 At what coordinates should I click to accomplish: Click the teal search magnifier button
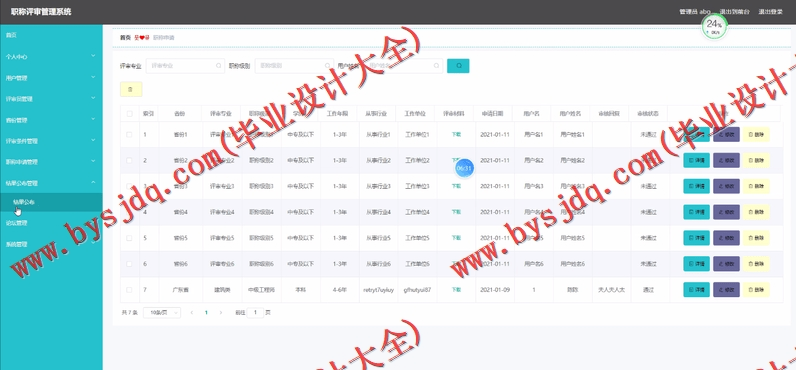point(458,66)
